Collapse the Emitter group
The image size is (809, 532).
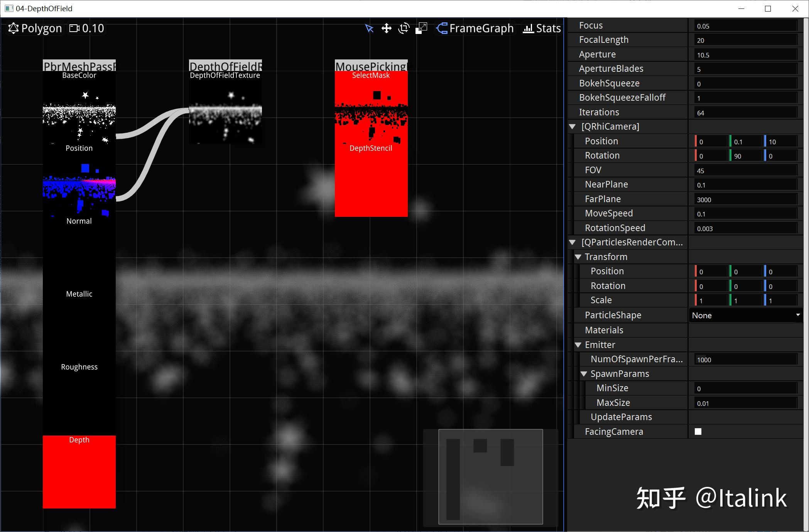[x=578, y=345]
